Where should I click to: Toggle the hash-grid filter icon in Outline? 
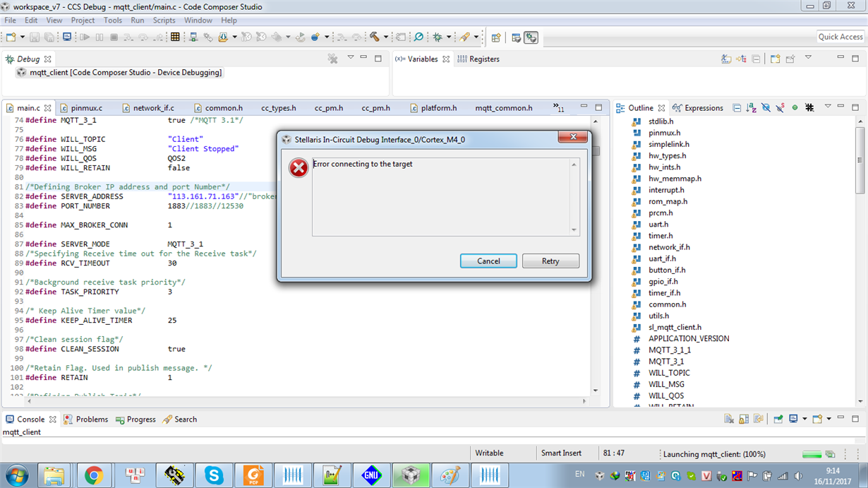coord(809,108)
